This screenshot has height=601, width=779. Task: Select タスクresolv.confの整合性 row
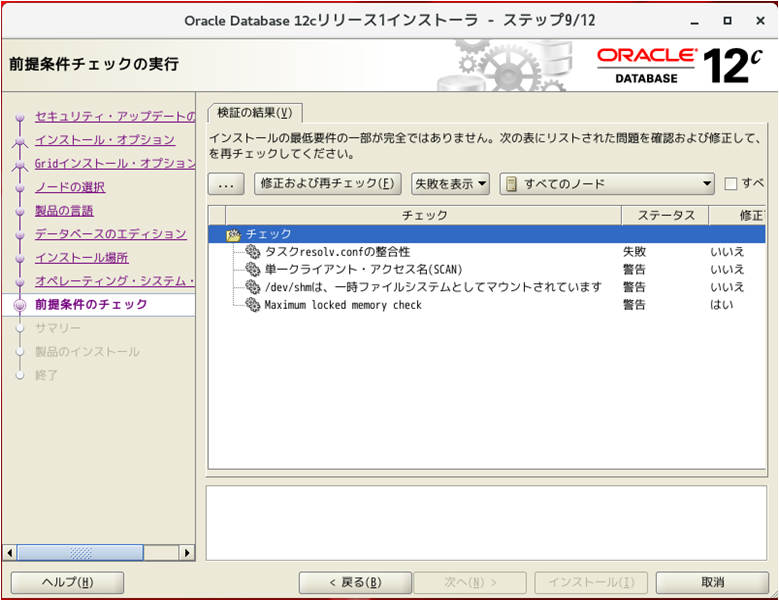click(x=487, y=252)
